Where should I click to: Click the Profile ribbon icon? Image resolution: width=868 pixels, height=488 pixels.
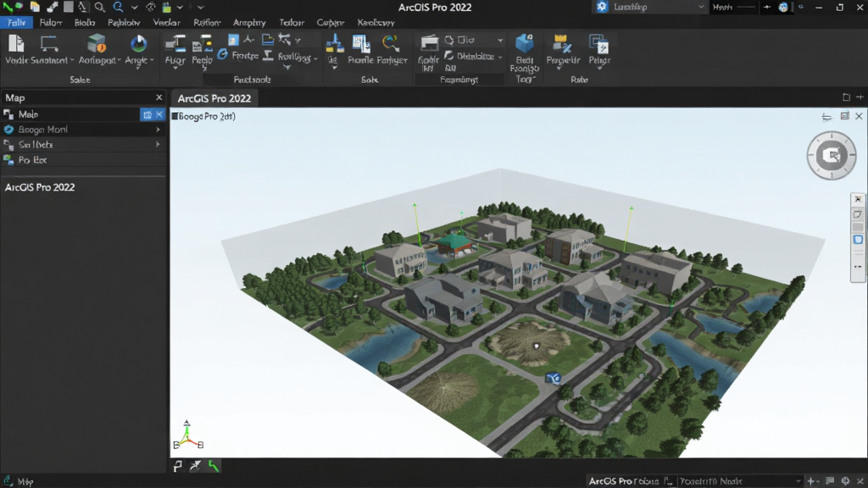click(361, 43)
